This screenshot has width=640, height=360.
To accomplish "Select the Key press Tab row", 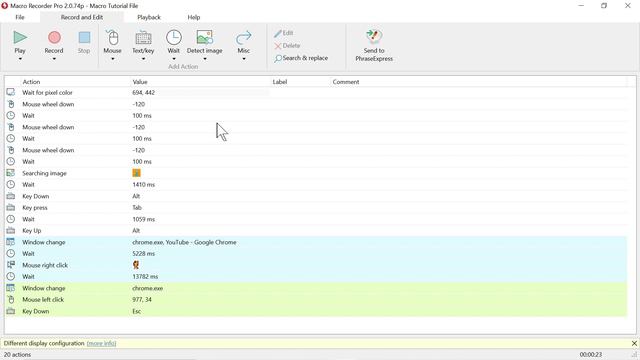I will coord(316,208).
